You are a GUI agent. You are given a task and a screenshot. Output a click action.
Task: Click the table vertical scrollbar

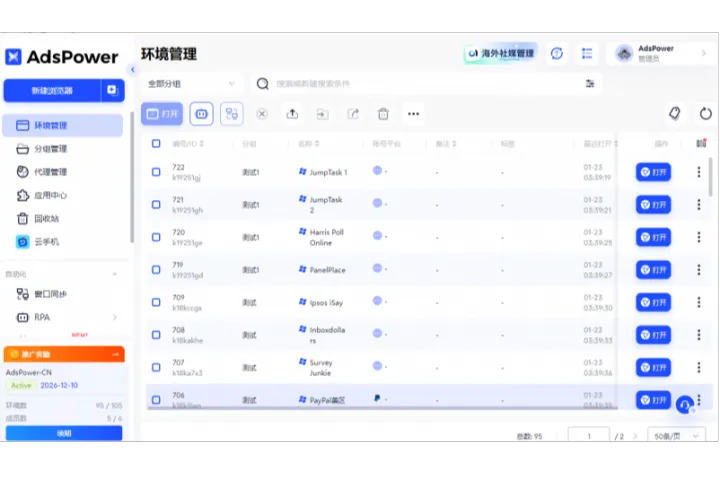click(710, 177)
